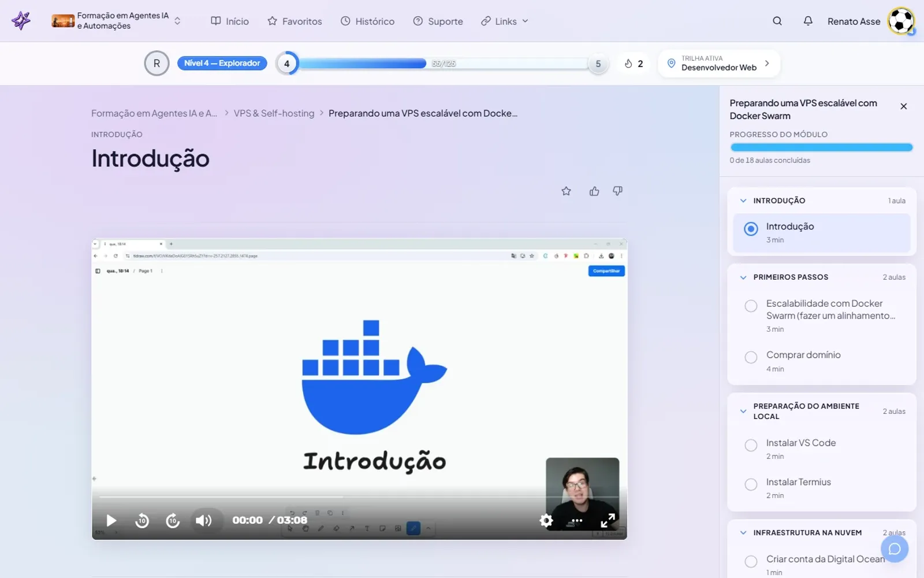Image resolution: width=924 pixels, height=578 pixels.
Task: Open Histórico page
Action: (x=367, y=21)
